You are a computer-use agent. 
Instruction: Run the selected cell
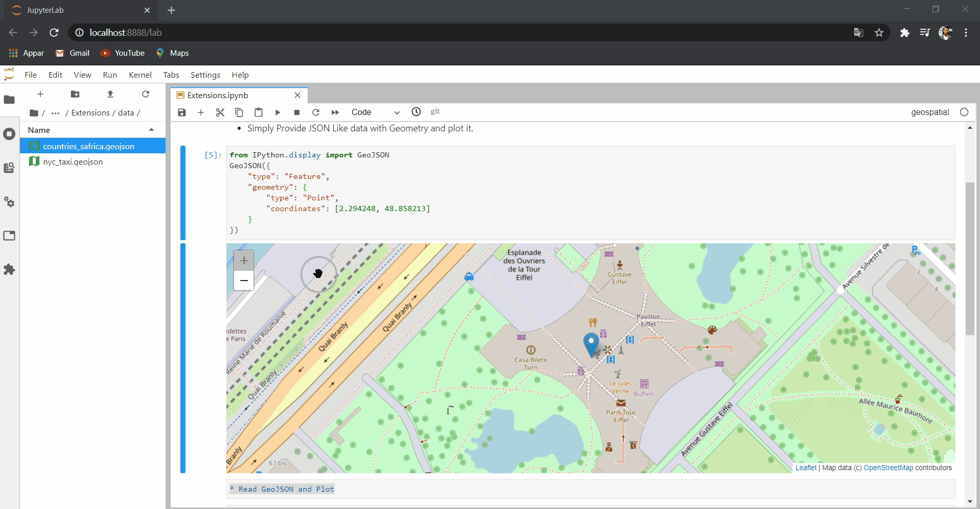point(277,112)
